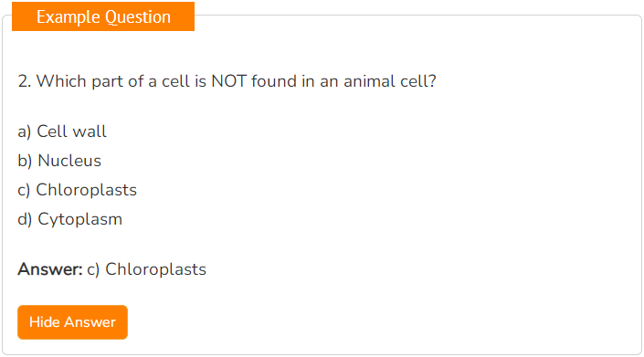Click the letter a) before Cell wall
This screenshot has height=357, width=644.
tap(25, 132)
